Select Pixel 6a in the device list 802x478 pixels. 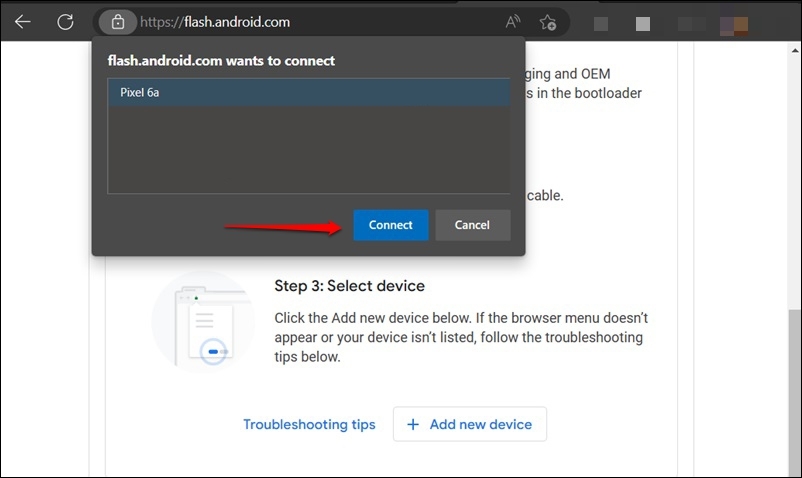308,93
